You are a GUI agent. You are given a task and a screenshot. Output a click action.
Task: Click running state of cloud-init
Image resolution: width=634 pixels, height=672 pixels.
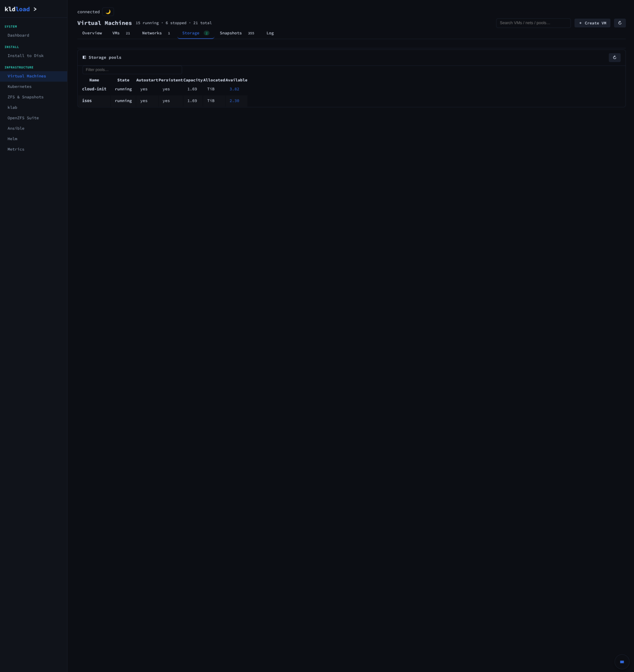tap(123, 89)
